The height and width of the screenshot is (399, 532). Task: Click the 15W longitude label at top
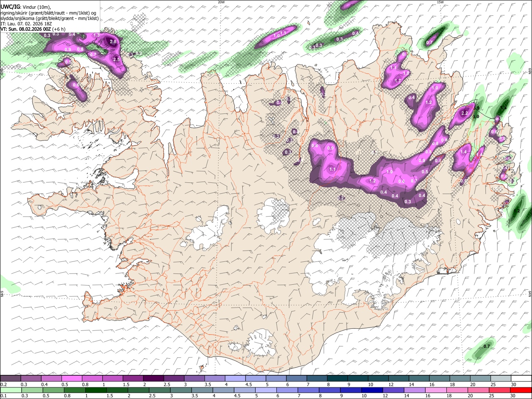pyautogui.click(x=440, y=2)
